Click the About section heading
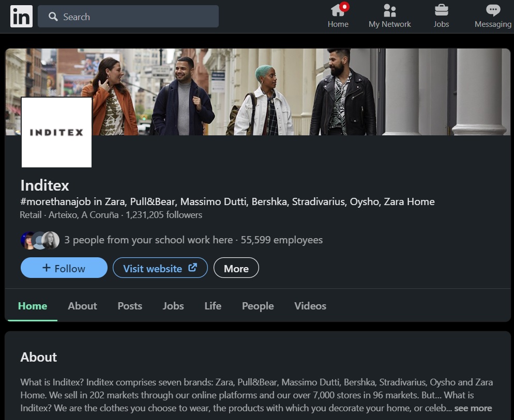The width and height of the screenshot is (514, 420). point(39,357)
